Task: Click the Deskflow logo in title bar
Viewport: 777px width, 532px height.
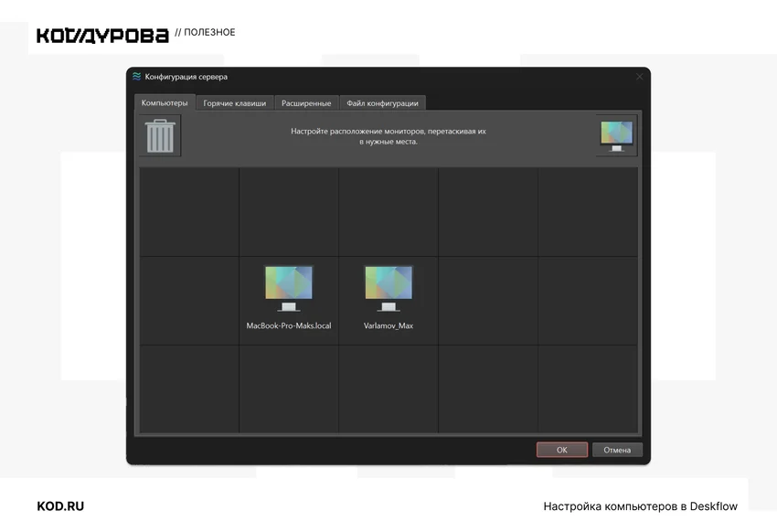Action: [137, 76]
